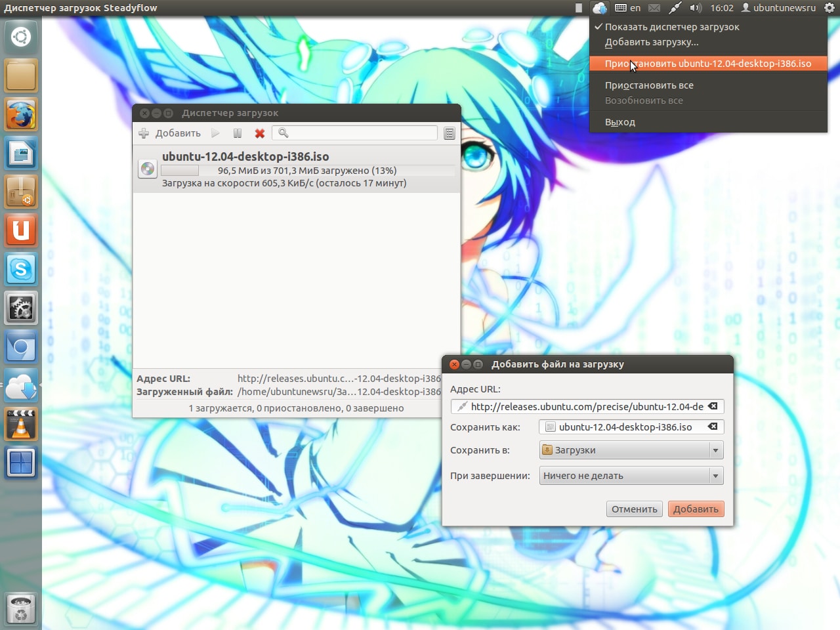Open Files manager from launcher

(21, 75)
